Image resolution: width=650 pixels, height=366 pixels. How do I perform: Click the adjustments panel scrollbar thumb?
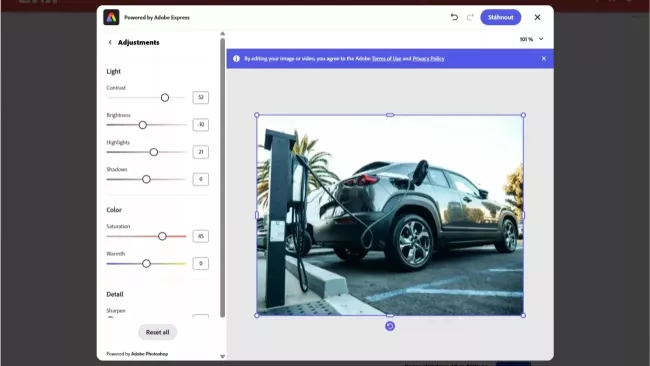[223, 178]
